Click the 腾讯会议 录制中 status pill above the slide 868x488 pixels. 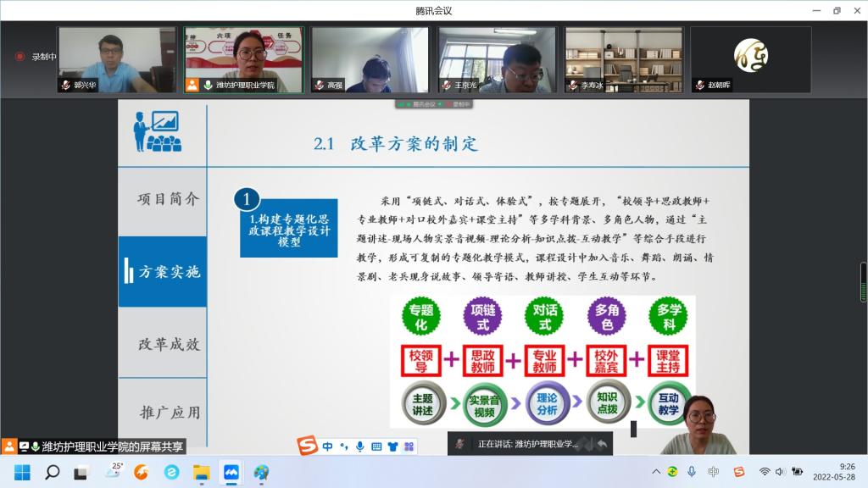click(x=433, y=104)
